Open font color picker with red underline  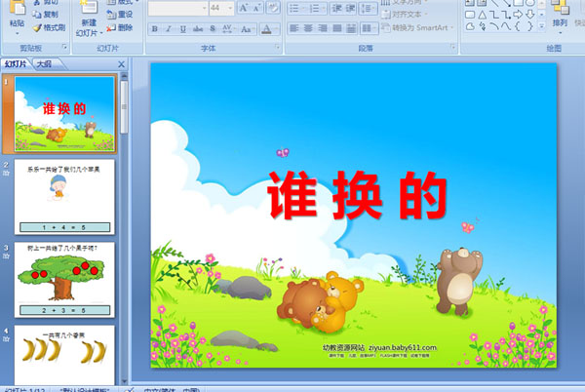tap(267, 29)
